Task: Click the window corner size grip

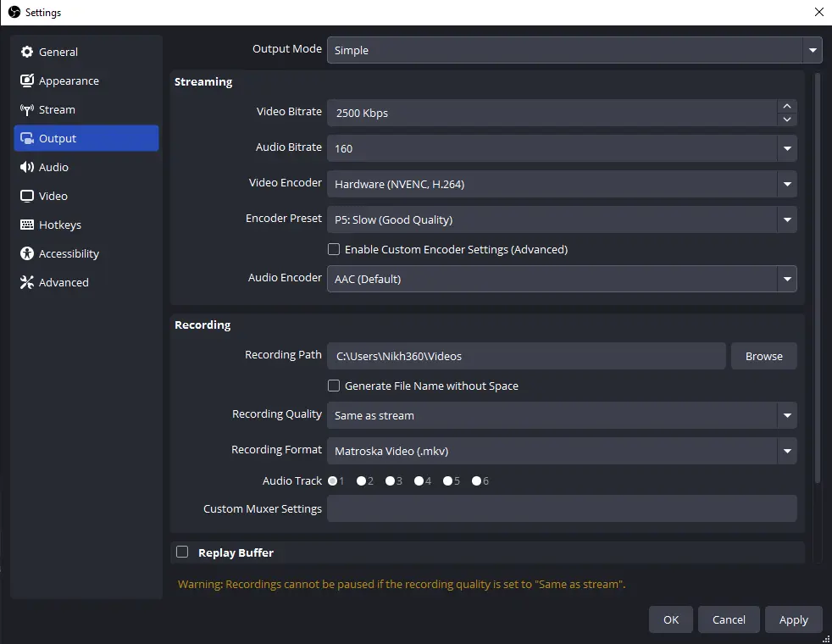Action: tap(826, 639)
